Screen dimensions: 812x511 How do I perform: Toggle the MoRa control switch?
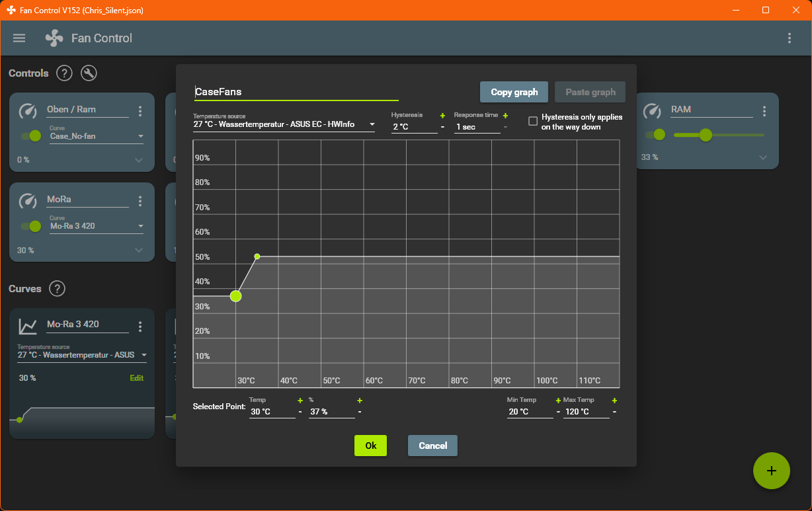coord(31,226)
